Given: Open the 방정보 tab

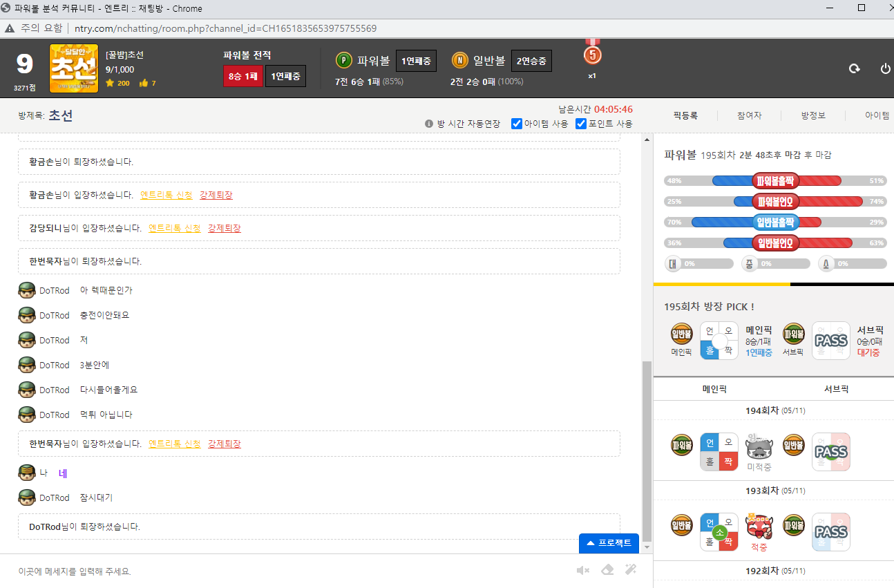Looking at the screenshot, I should pos(813,115).
